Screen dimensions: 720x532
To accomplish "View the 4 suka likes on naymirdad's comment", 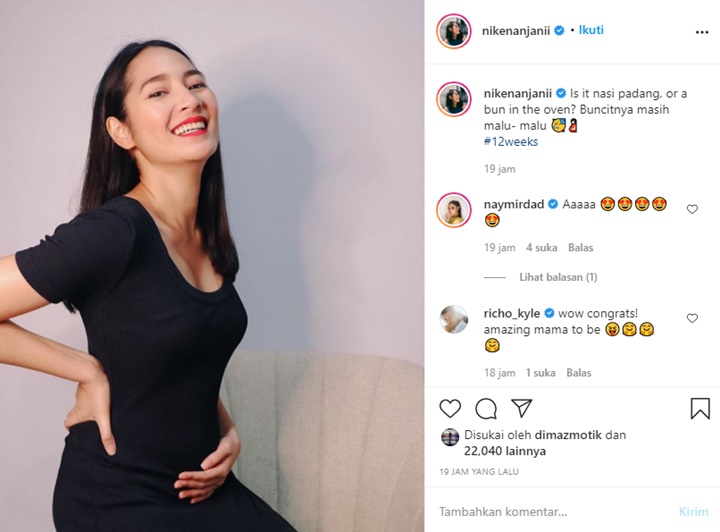I will pos(541,248).
